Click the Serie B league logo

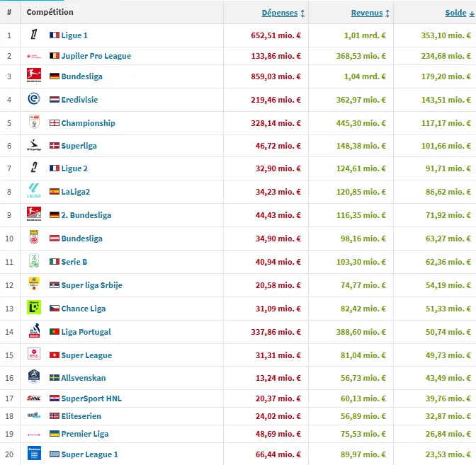point(33,261)
